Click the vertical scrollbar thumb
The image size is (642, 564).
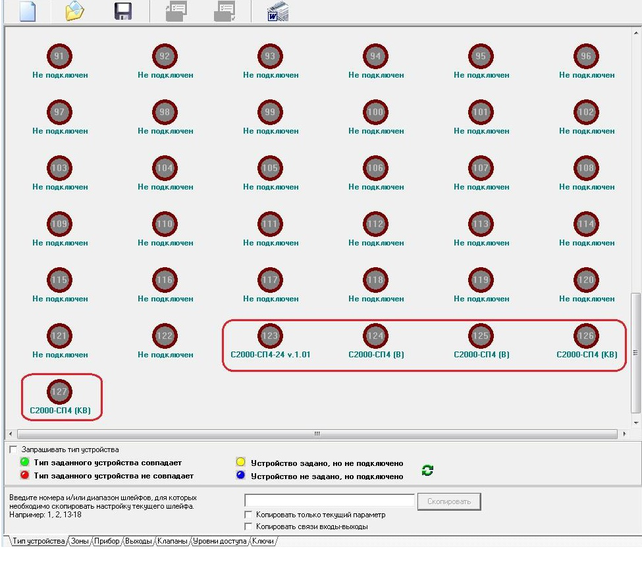click(635, 353)
